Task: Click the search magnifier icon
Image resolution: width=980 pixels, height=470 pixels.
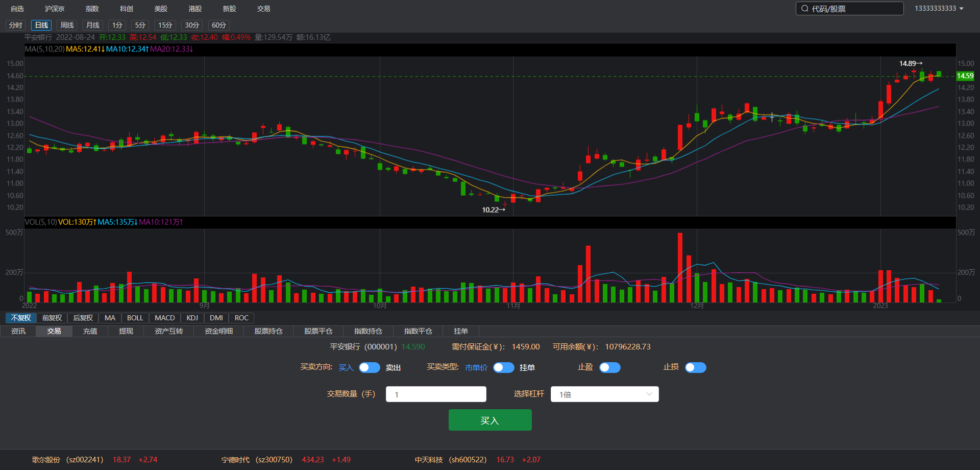Action: 805,9
